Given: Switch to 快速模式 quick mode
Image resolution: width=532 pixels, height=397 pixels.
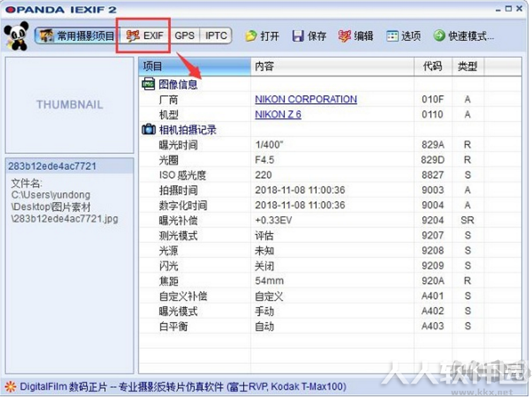Looking at the screenshot, I should click(463, 35).
